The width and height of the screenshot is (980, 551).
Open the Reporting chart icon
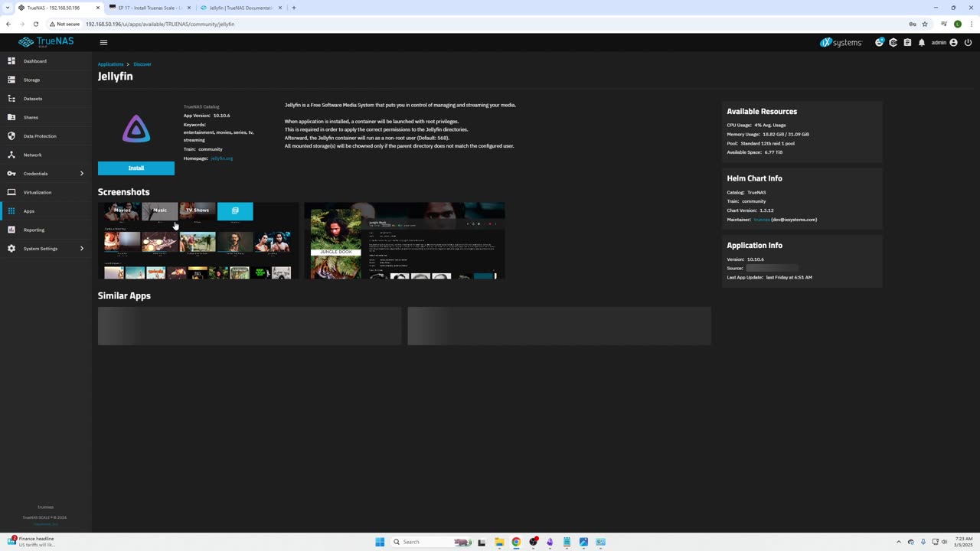tap(11, 230)
